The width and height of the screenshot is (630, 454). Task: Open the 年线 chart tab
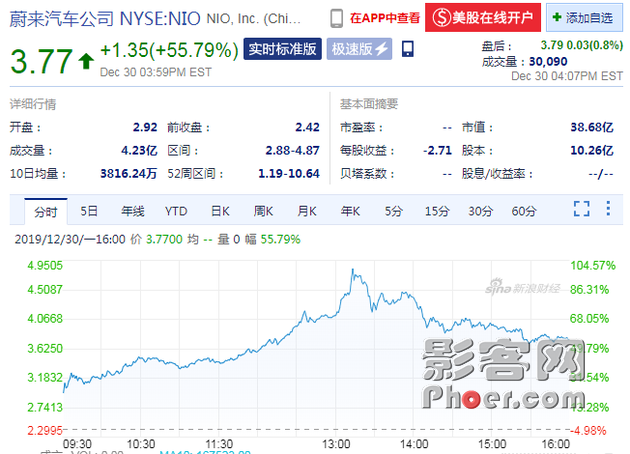(133, 211)
